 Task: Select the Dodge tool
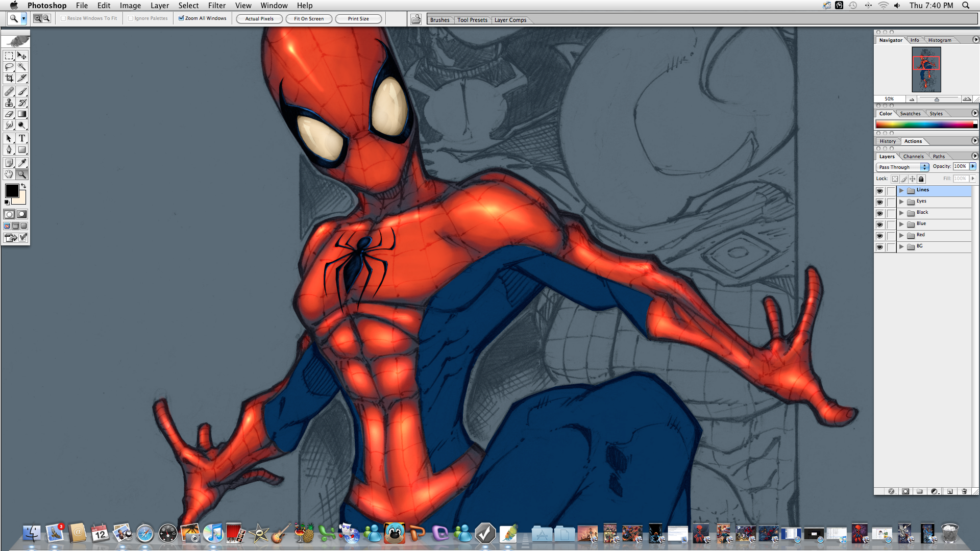22,125
